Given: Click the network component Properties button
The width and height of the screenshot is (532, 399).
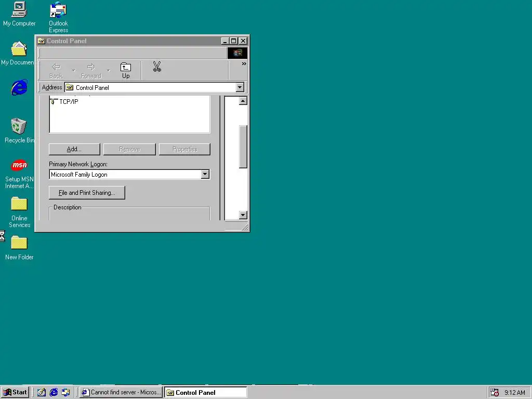Looking at the screenshot, I should click(x=184, y=149).
